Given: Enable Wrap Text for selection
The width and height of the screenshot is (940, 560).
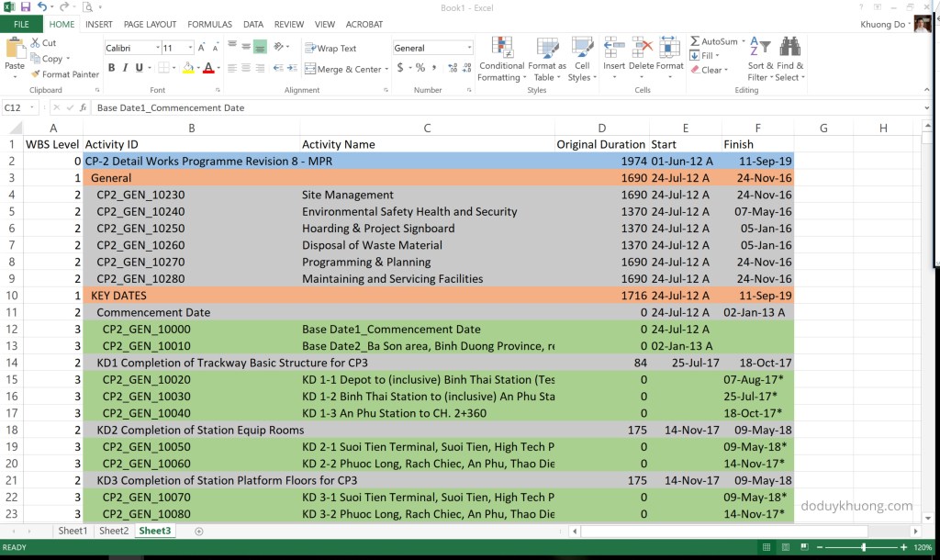Looking at the screenshot, I should click(330, 48).
